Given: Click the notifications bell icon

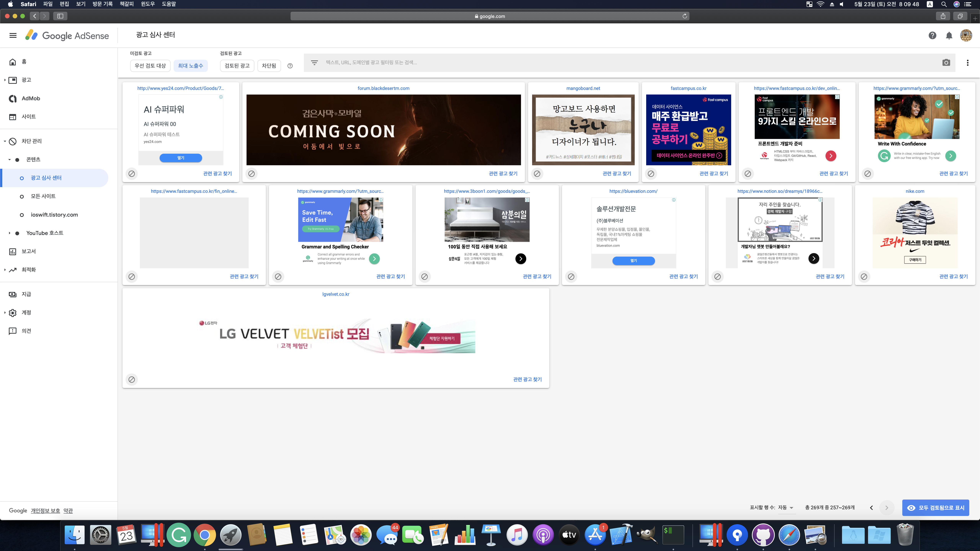Looking at the screenshot, I should [949, 35].
